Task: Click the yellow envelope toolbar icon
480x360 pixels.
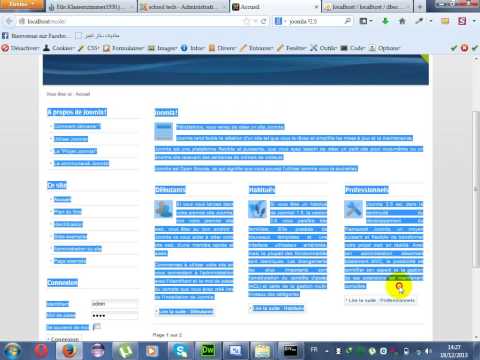Action: click(445, 21)
